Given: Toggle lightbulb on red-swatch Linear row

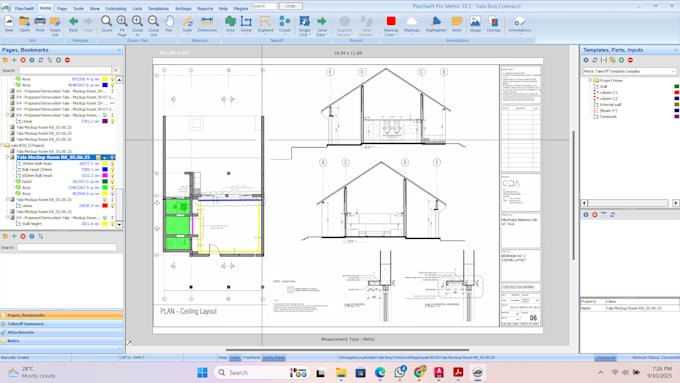Looking at the screenshot, I should (x=112, y=206).
